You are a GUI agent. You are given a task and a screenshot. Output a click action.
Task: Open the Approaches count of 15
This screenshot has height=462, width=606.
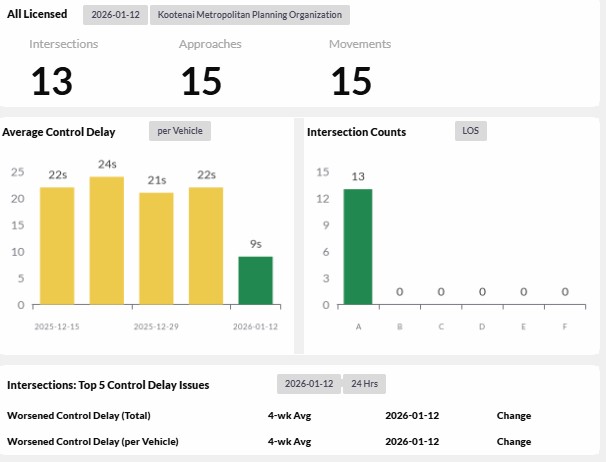click(201, 81)
